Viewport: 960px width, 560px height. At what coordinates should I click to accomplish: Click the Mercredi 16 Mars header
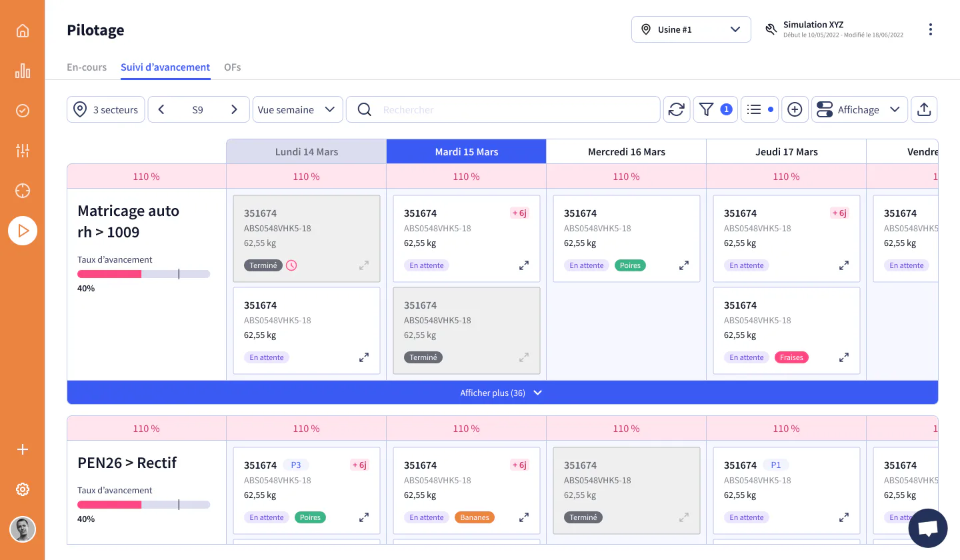[x=627, y=151]
